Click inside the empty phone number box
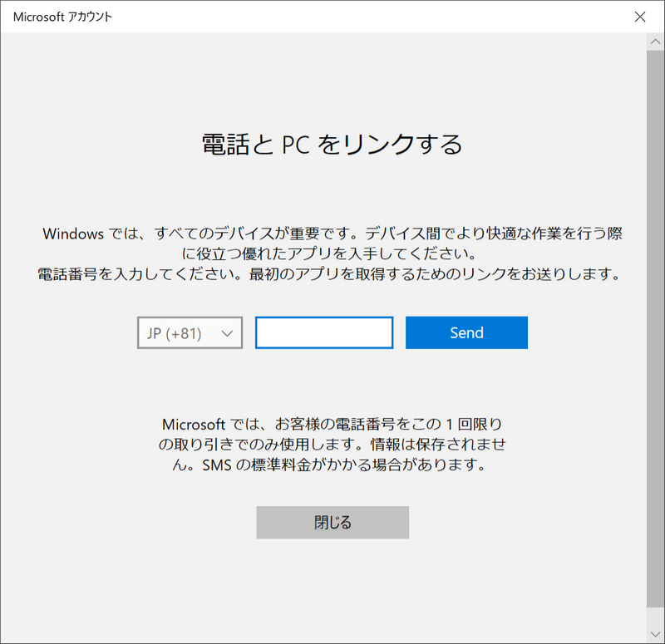 323,332
